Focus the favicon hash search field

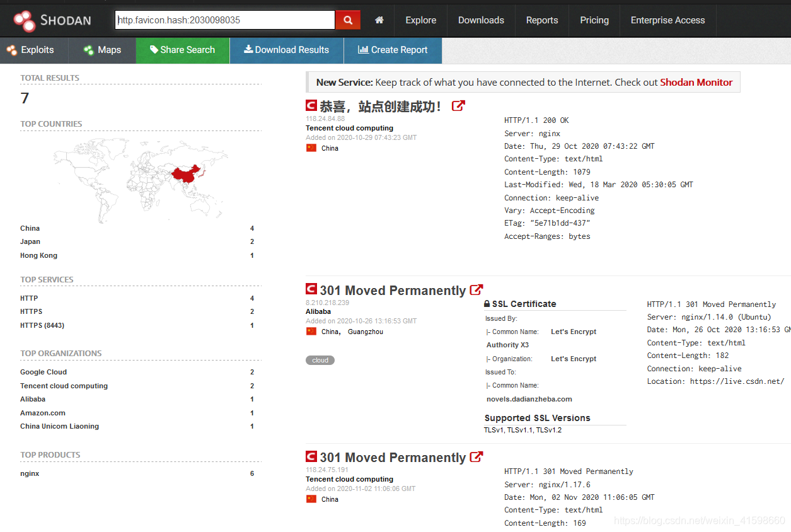225,20
